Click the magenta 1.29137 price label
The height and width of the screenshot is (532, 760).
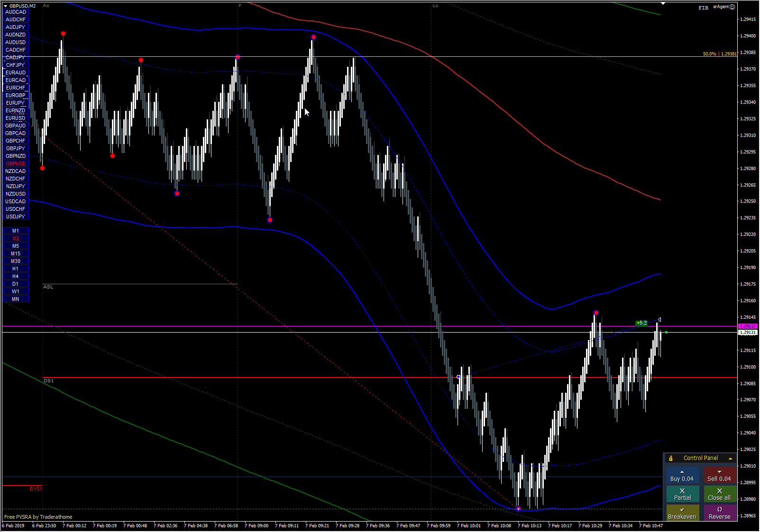[748, 326]
